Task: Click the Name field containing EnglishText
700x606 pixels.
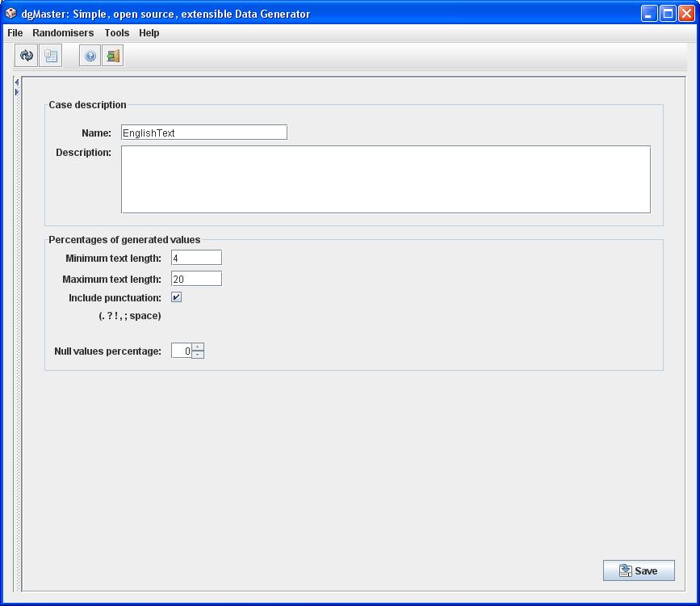Action: point(203,133)
